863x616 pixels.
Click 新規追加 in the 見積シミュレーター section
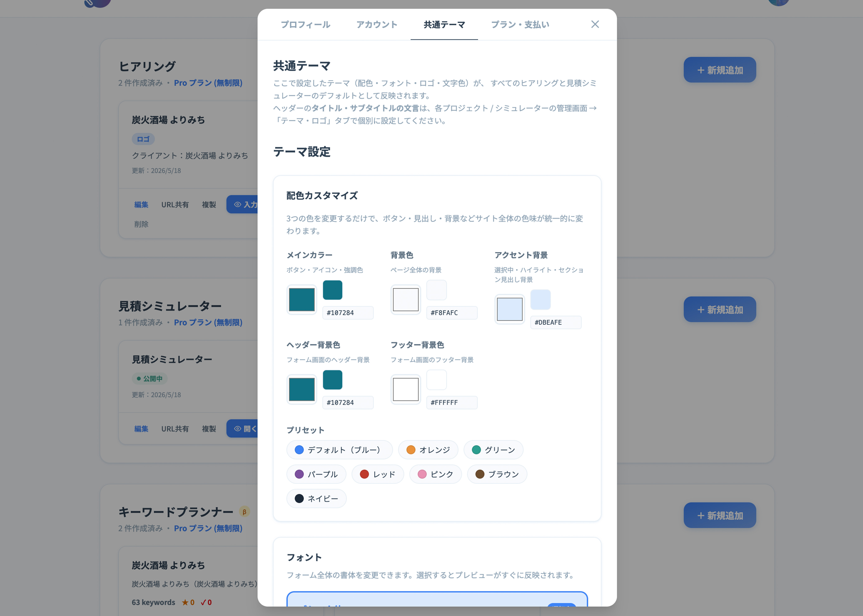pyautogui.click(x=720, y=309)
